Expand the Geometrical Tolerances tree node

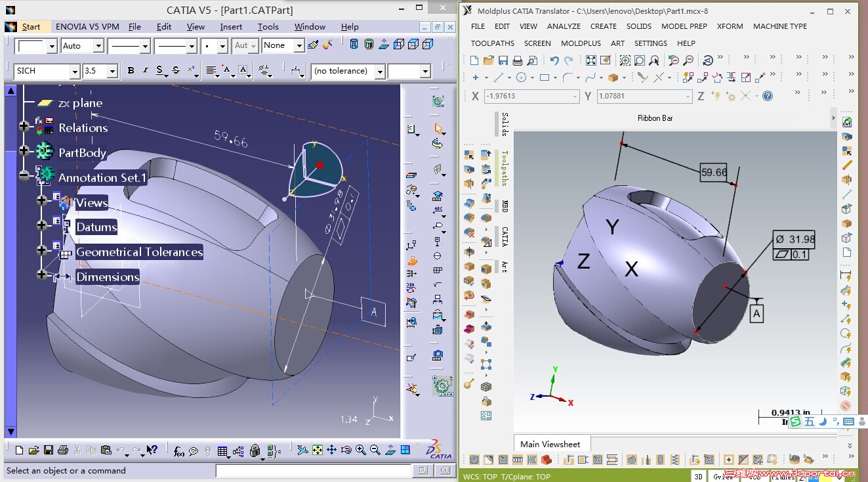(42, 250)
